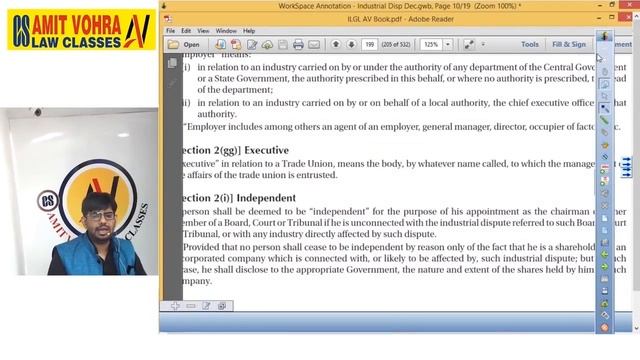640x360 pixels.
Task: Select the magnifier tool in annotation toolbar
Action: [604, 84]
